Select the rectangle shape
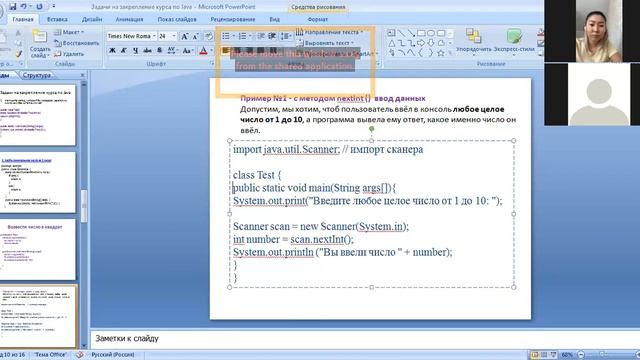640x360 pixels. pos(421,33)
